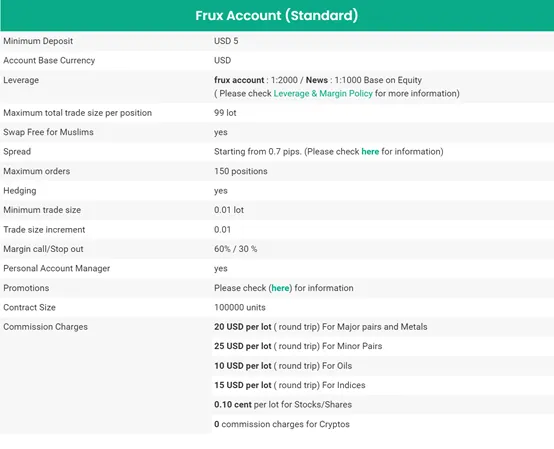Select the 0 commission charges for Cryptos line
Screen dimensions: 554x449
pyautogui.click(x=282, y=424)
